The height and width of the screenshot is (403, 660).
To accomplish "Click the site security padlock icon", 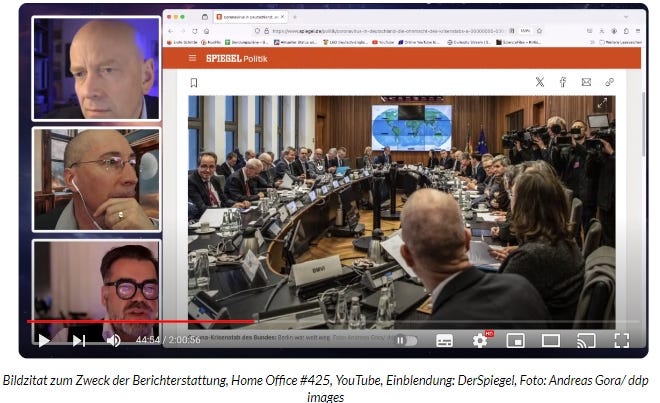I will (266, 31).
